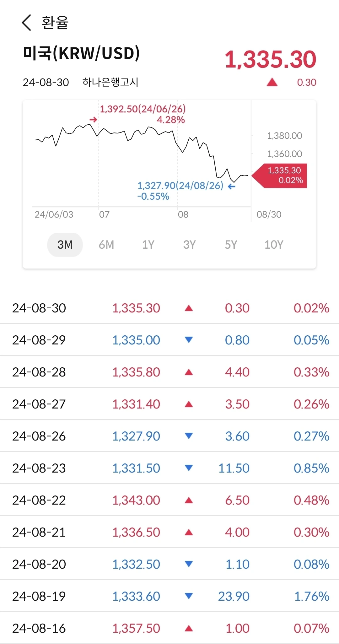Viewport: 339px width, 644px height.
Task: Click the blue arrow marking 1,327.90 low
Action: point(231,187)
